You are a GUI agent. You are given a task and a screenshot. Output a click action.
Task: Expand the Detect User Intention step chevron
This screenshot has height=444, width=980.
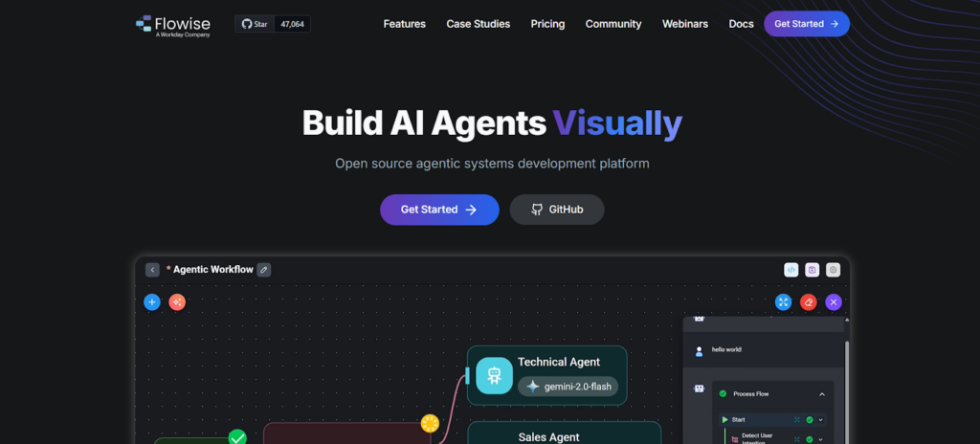click(x=821, y=438)
